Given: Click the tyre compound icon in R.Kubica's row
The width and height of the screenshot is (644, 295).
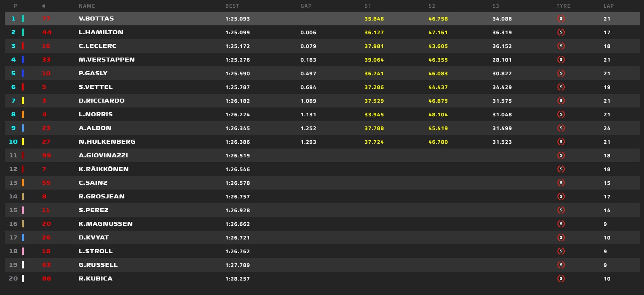Looking at the screenshot, I should tap(561, 278).
